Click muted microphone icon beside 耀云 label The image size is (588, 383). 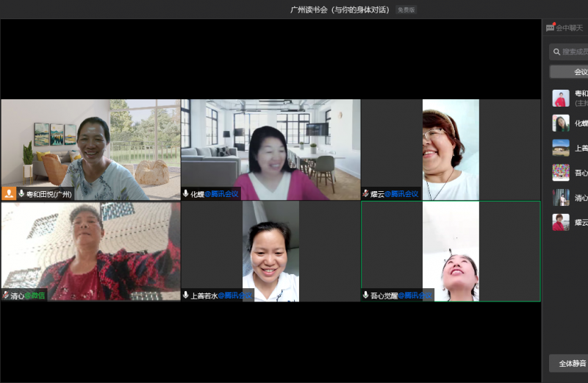[x=365, y=194]
